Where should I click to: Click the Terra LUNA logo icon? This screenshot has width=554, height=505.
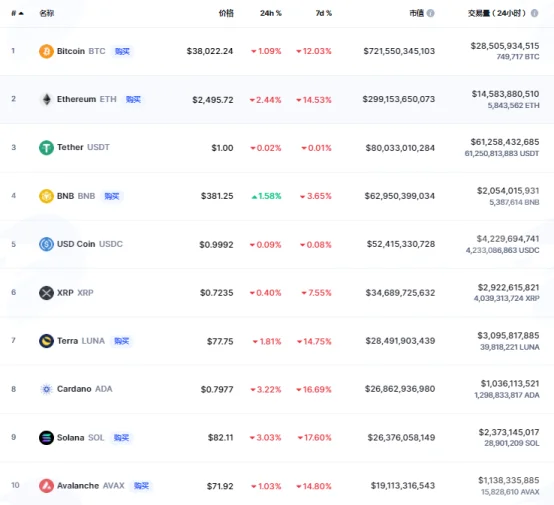[46, 341]
